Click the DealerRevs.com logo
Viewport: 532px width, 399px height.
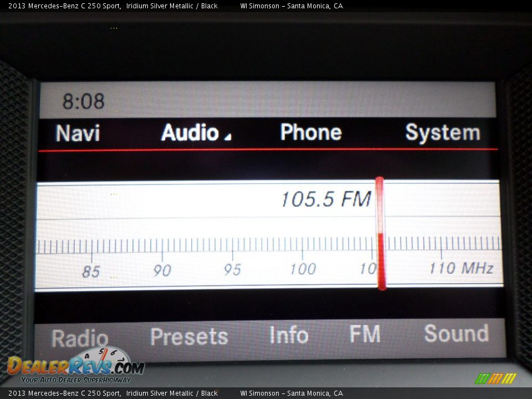tap(75, 366)
